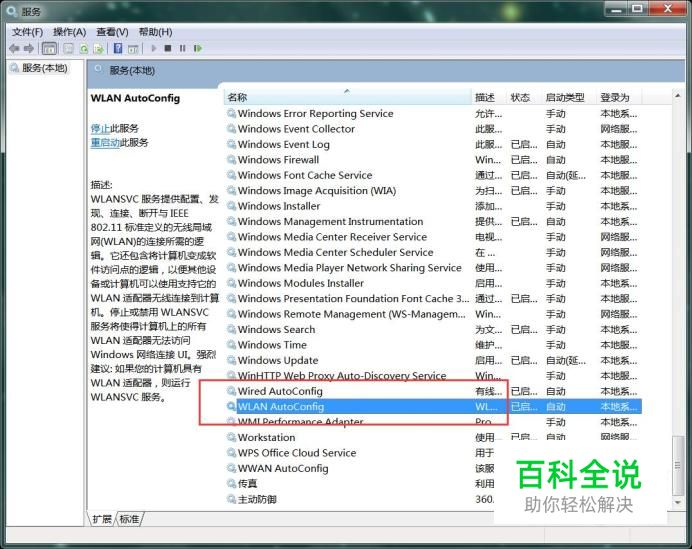Click the vertical scrollbar thumb
This screenshot has width=692, height=549.
point(677,466)
